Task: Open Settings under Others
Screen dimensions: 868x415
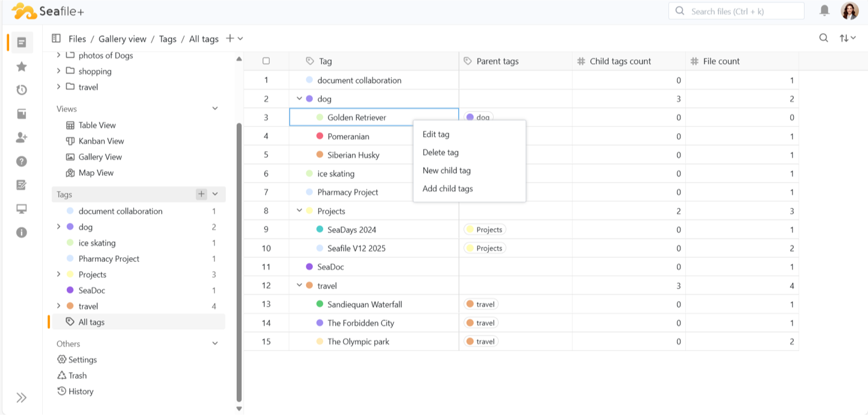Action: (x=77, y=360)
